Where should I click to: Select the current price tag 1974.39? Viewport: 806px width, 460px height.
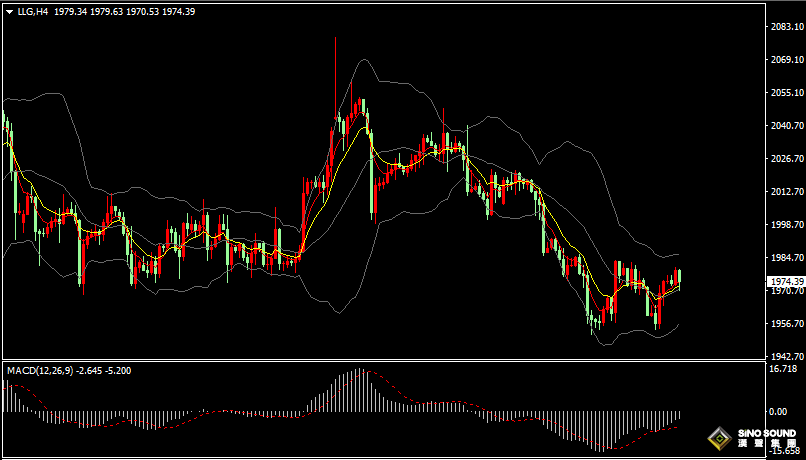[785, 282]
